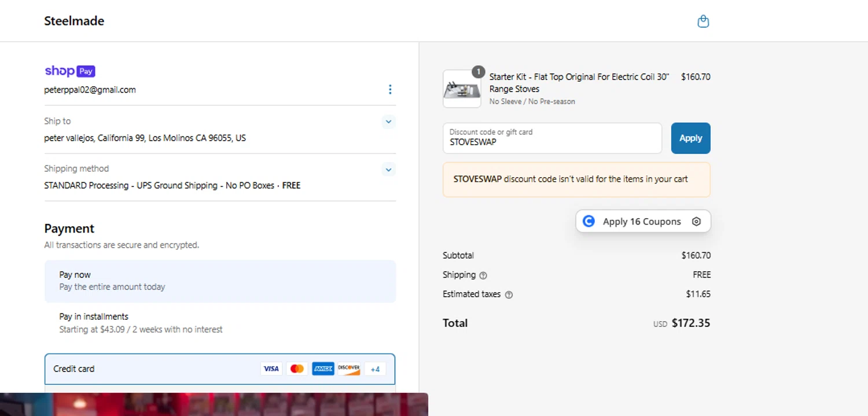Screen dimensions: 868x416
Task: Click the estimated taxes info icon
Action: coord(509,294)
